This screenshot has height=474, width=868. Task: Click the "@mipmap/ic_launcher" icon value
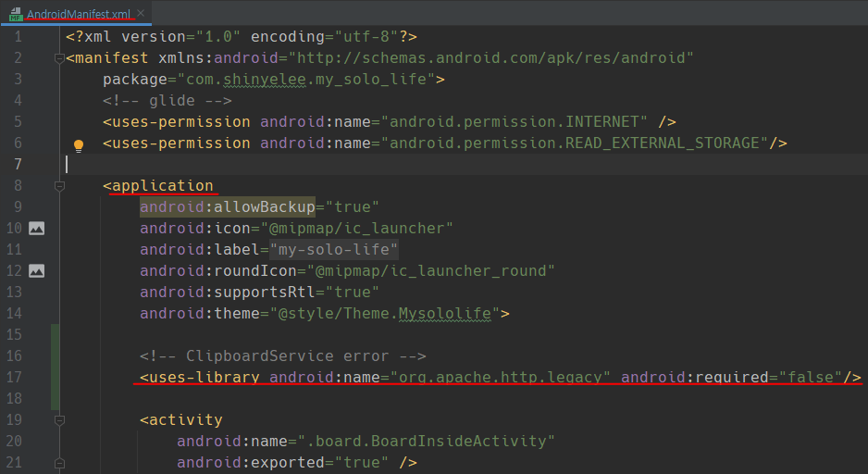pyautogui.click(x=357, y=228)
